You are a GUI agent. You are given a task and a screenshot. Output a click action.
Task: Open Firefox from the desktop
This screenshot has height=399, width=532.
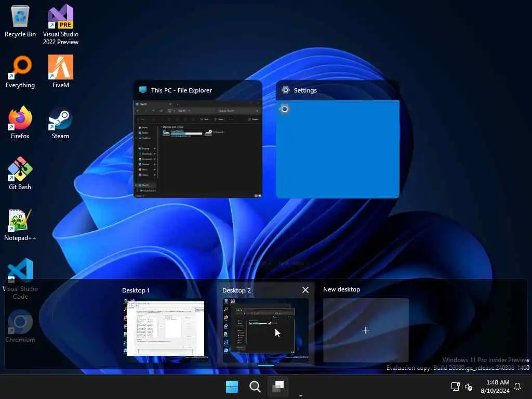(x=20, y=123)
